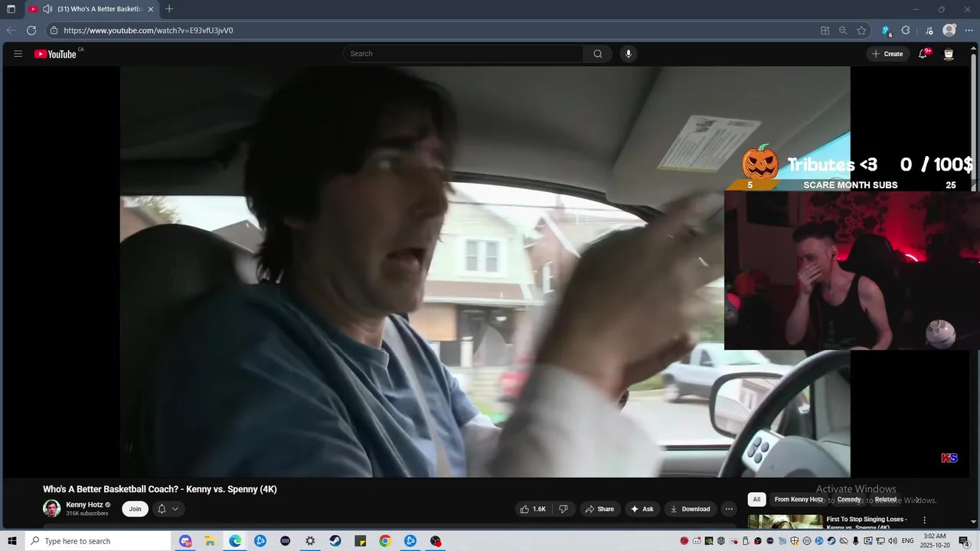The height and width of the screenshot is (551, 980).
Task: Open blue extension icon with 6 badge
Action: click(x=886, y=31)
